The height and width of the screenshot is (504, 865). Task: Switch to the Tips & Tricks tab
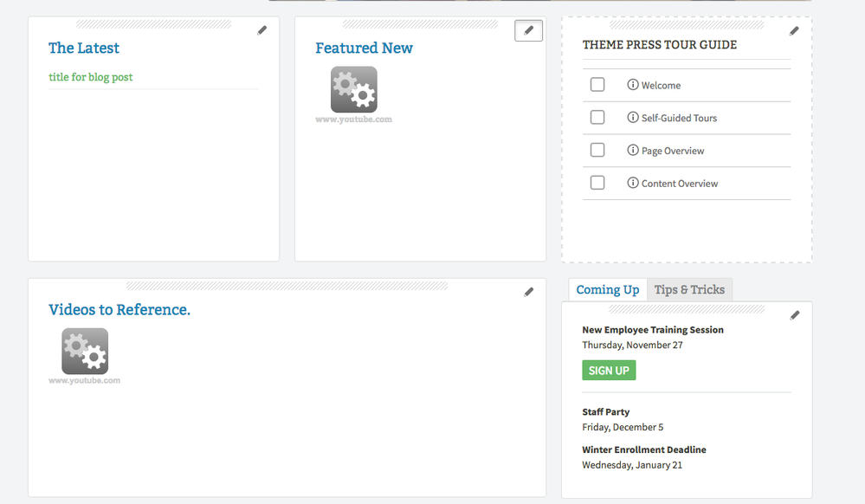tap(689, 290)
